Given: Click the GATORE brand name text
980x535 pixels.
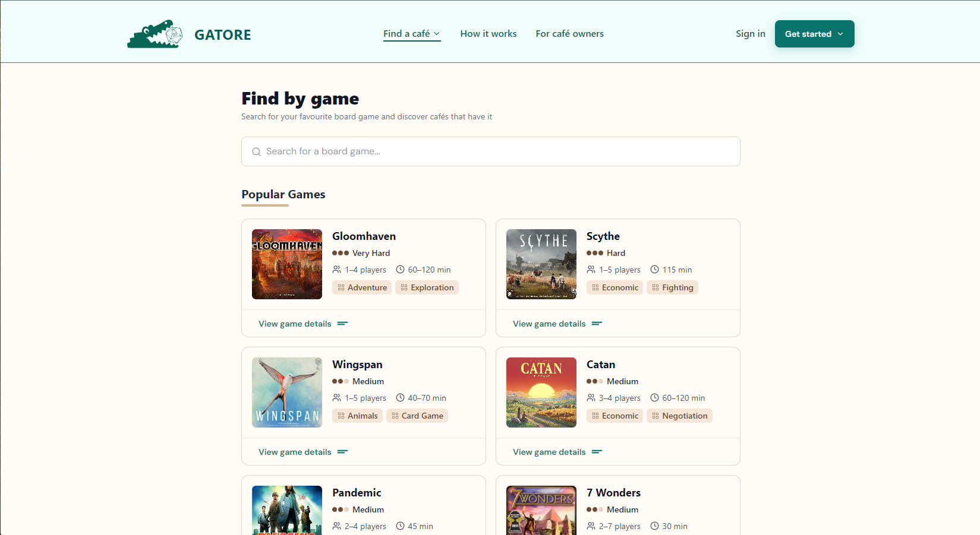Looking at the screenshot, I should (223, 34).
